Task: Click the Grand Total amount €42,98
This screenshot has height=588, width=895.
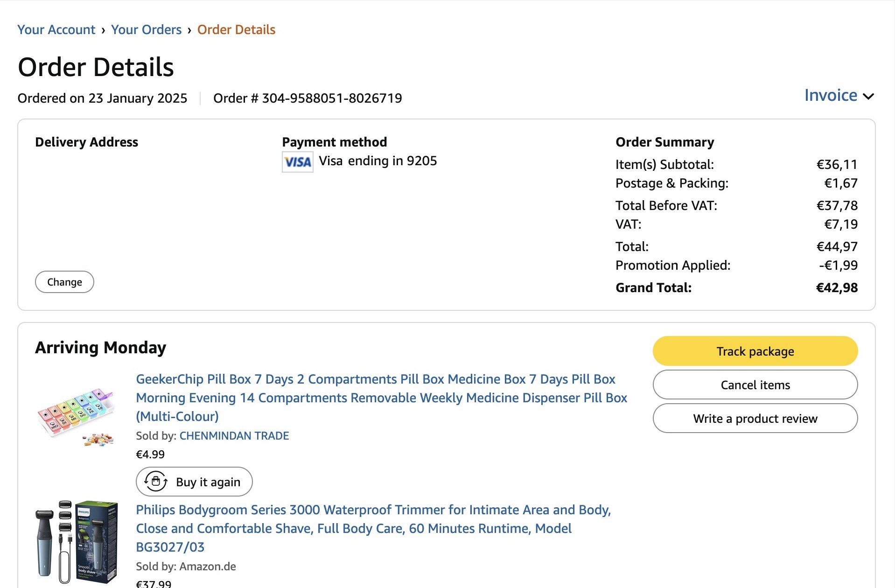Action: 836,287
